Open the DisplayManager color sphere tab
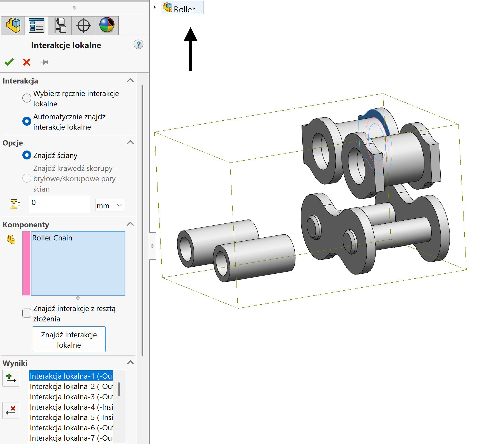This screenshot has width=504, height=444. click(x=107, y=25)
